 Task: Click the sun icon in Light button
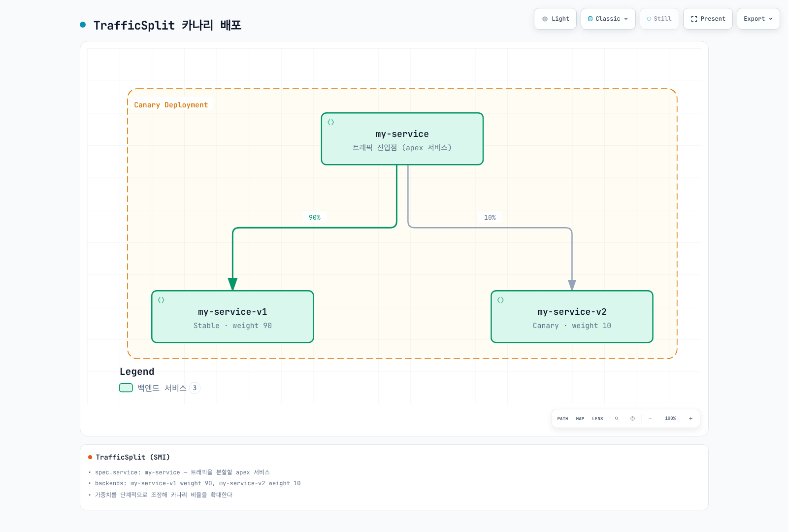click(545, 19)
